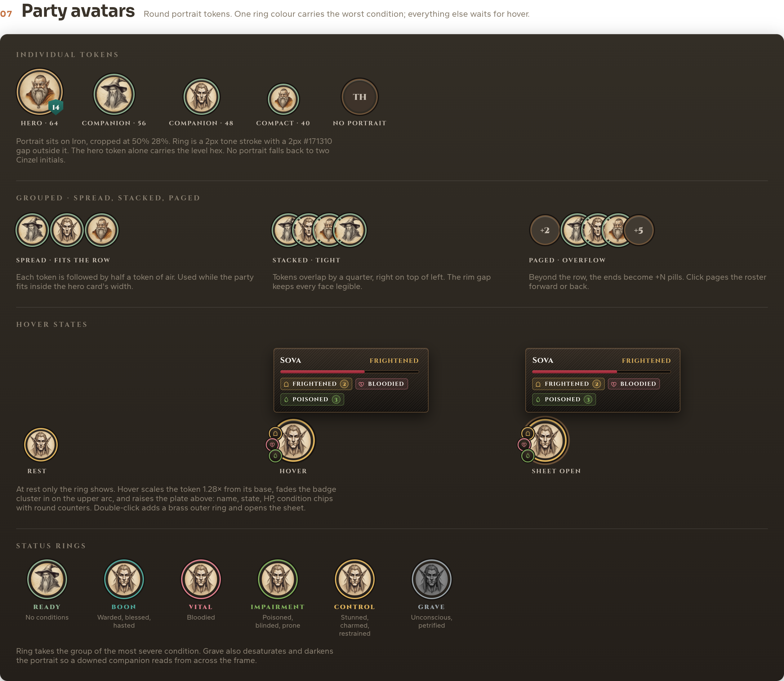Viewport: 784px width, 681px height.
Task: Click the Vital pink ring token
Action: point(201,580)
